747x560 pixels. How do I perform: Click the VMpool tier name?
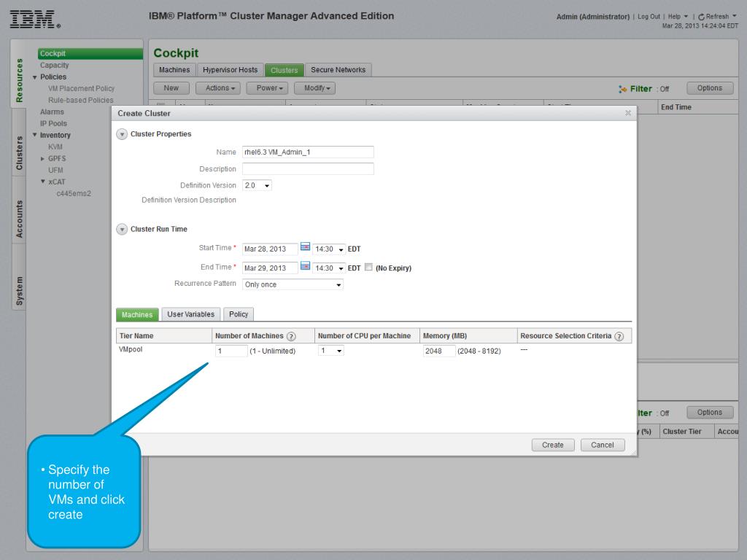[x=131, y=349]
